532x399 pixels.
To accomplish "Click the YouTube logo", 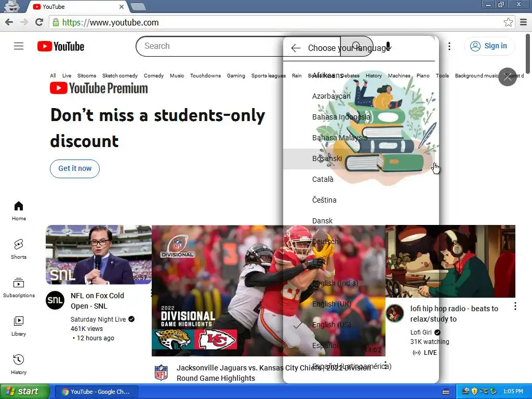I will [61, 46].
